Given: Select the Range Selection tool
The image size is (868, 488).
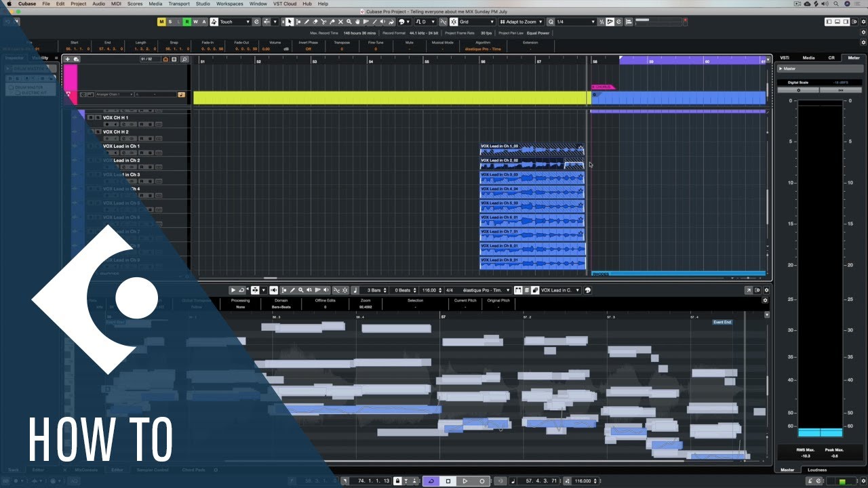Looking at the screenshot, I should click(x=298, y=22).
